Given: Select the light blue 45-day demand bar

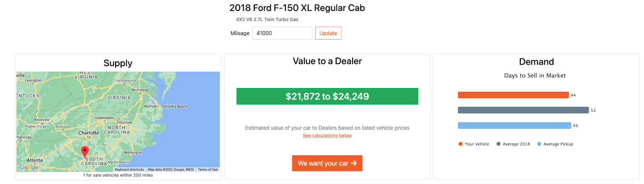Looking at the screenshot, I should tap(514, 125).
